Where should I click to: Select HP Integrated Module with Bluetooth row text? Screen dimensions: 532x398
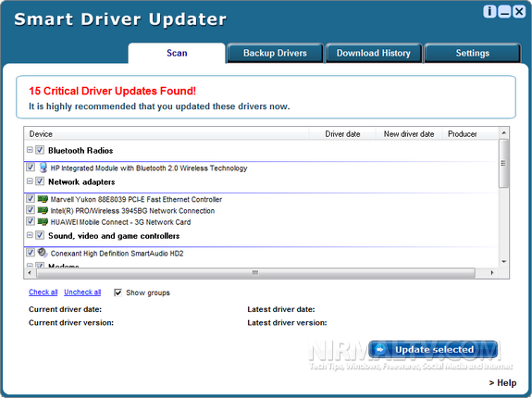coord(149,168)
